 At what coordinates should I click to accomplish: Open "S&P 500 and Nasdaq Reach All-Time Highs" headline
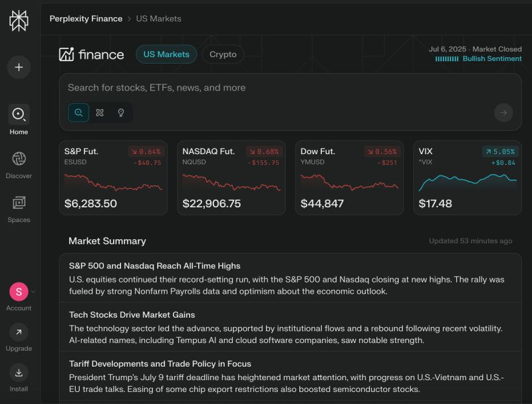point(155,266)
